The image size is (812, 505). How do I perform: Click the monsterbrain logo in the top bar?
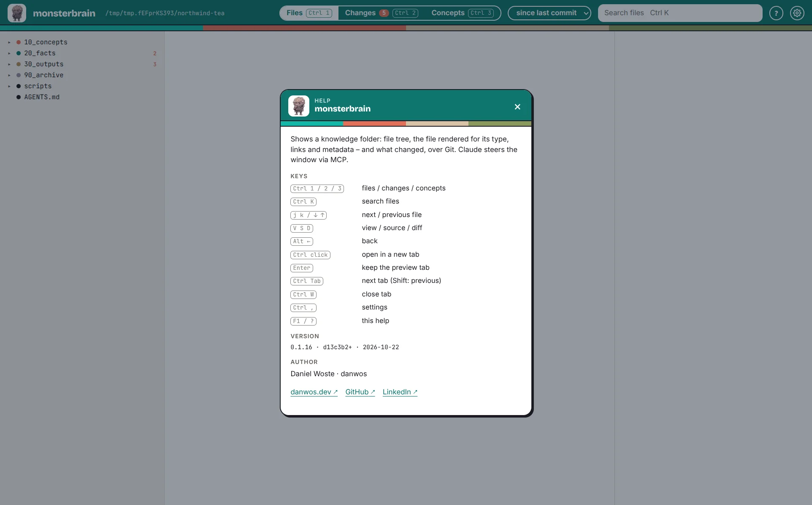17,13
